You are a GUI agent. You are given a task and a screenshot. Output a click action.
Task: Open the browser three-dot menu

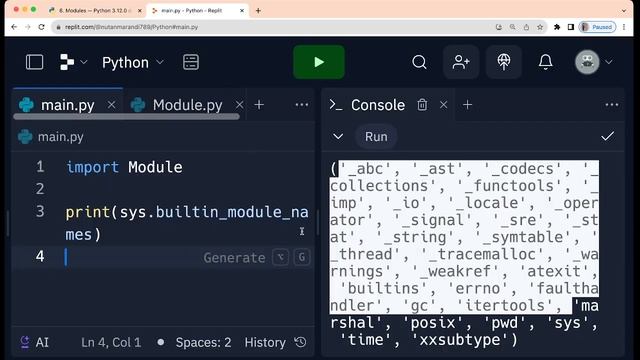[624, 27]
